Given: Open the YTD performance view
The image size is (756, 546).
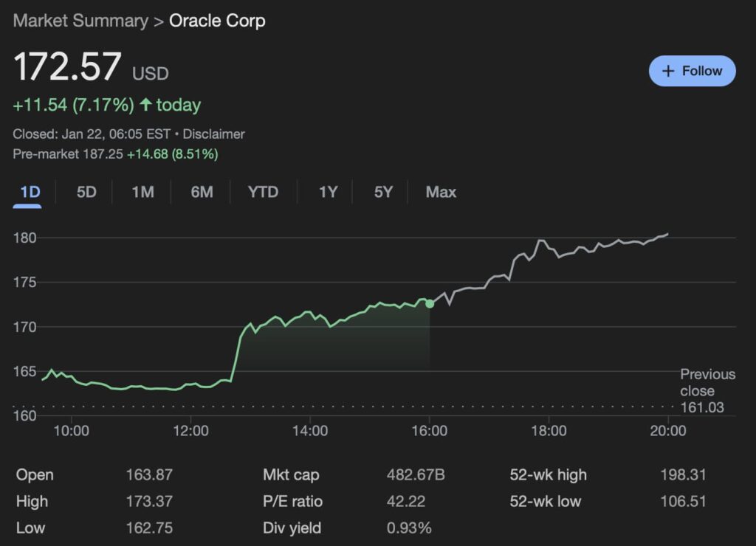Looking at the screenshot, I should (262, 192).
